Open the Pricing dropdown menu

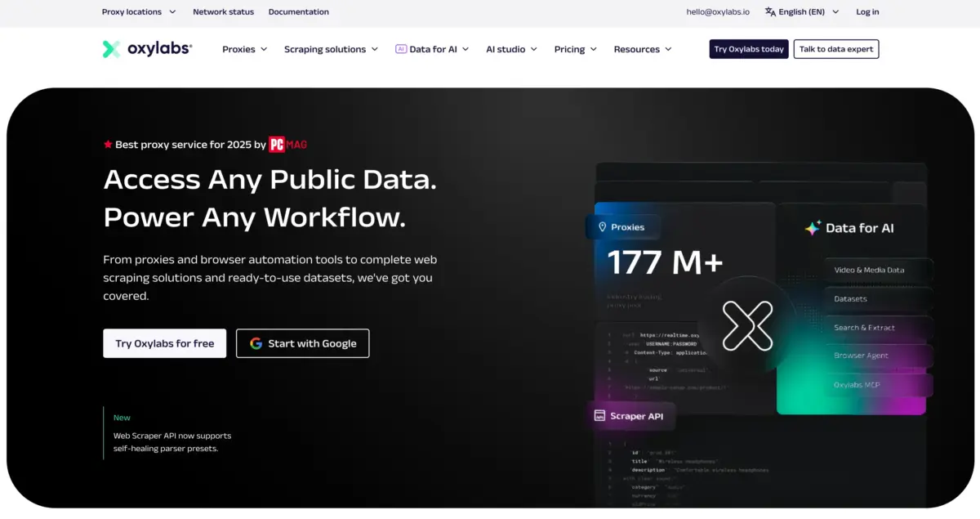576,49
